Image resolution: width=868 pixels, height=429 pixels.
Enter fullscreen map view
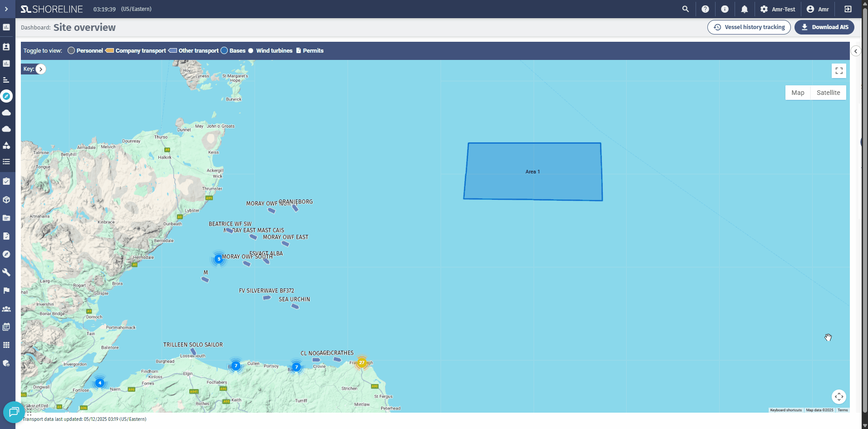[839, 71]
